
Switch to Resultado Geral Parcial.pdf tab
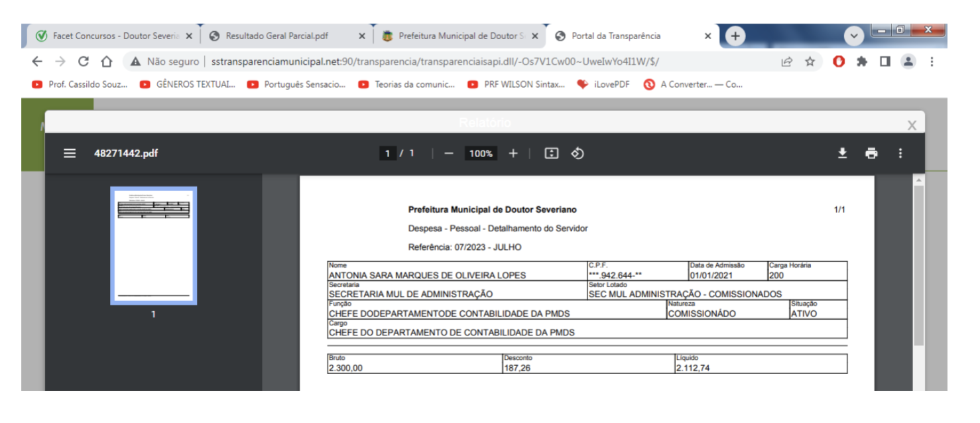point(277,36)
